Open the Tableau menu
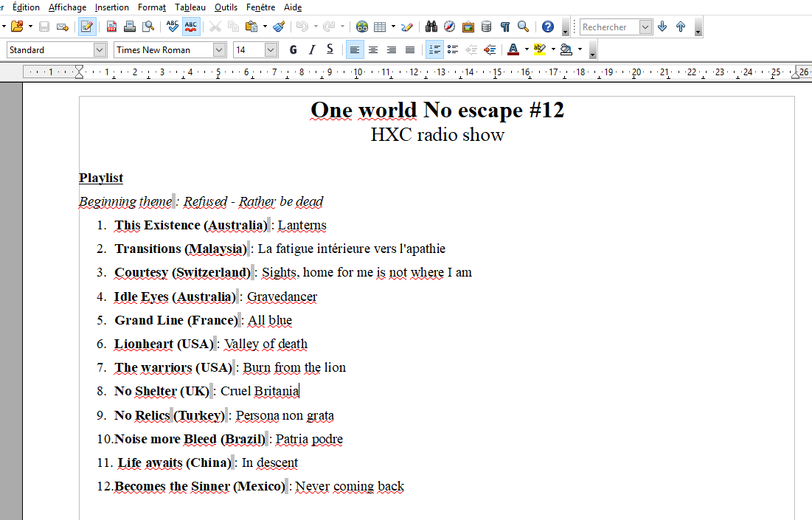812x520 pixels. pyautogui.click(x=190, y=7)
